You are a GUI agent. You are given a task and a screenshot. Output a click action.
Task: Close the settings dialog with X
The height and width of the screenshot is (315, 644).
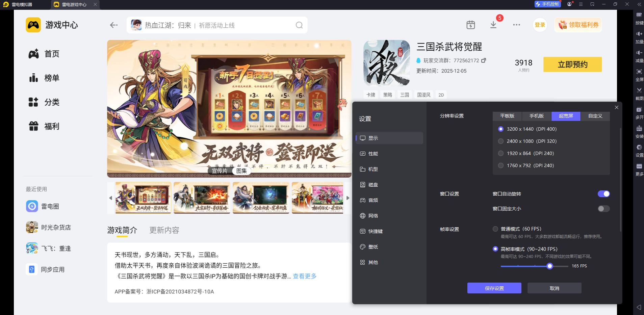tap(617, 107)
